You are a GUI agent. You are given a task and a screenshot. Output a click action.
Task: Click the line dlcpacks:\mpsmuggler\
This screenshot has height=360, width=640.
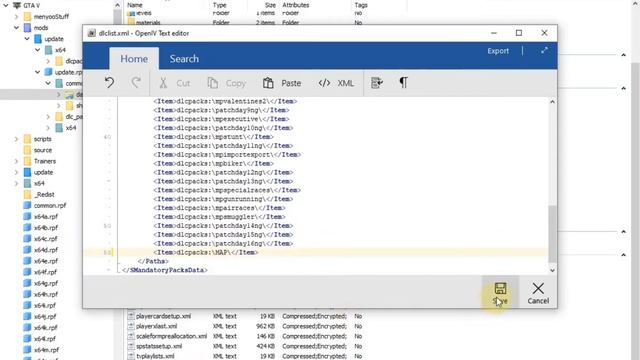[219, 217]
